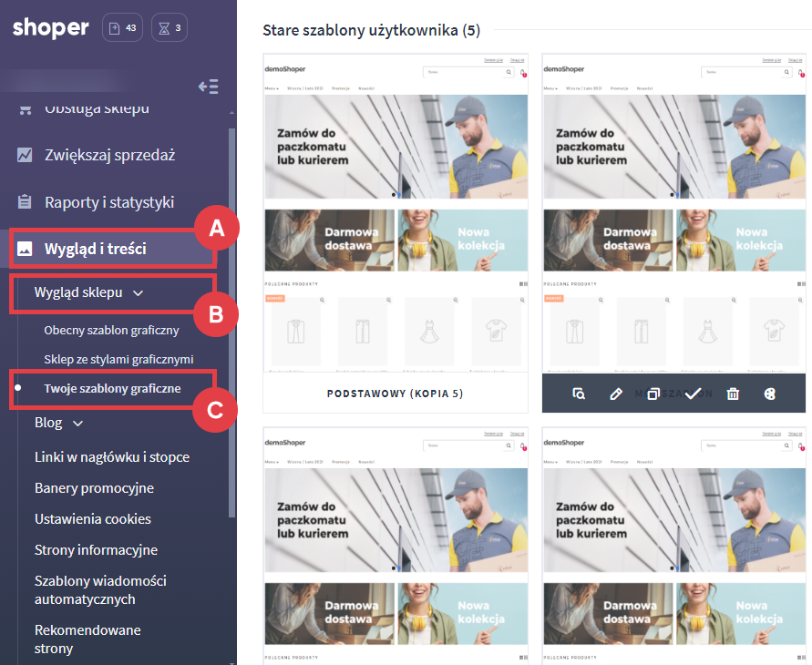Screen dimensions: 812x665
Task: Click the shoper logo
Action: tap(51, 28)
